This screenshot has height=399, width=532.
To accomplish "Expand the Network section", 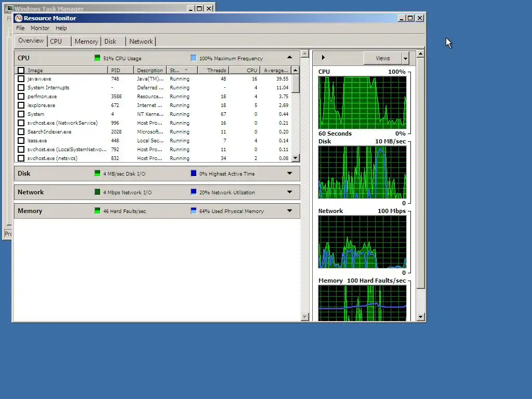I will tap(289, 192).
